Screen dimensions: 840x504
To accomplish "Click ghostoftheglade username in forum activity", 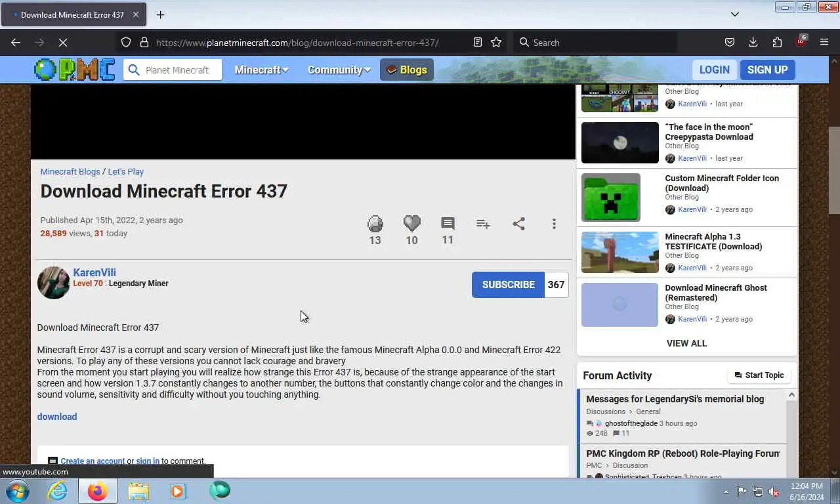I will click(631, 423).
